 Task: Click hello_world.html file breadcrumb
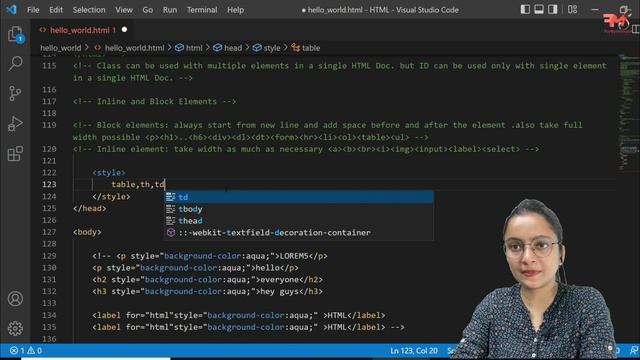(x=134, y=48)
